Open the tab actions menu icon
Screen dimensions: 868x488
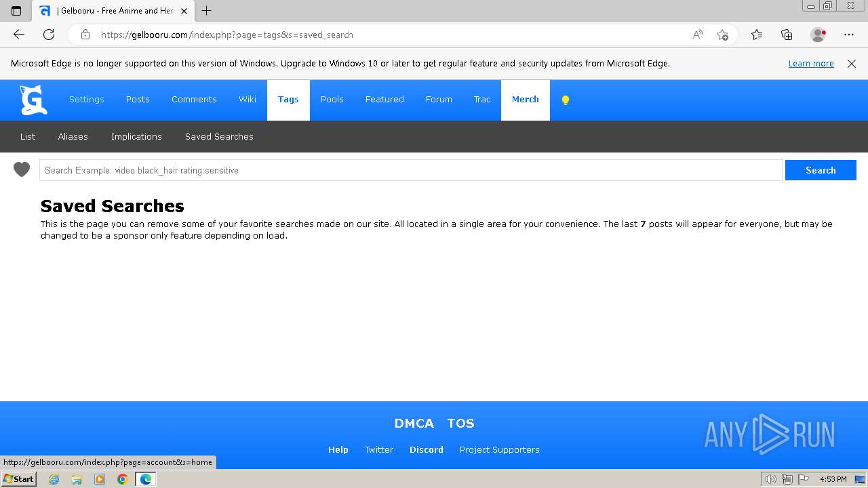pos(16,11)
